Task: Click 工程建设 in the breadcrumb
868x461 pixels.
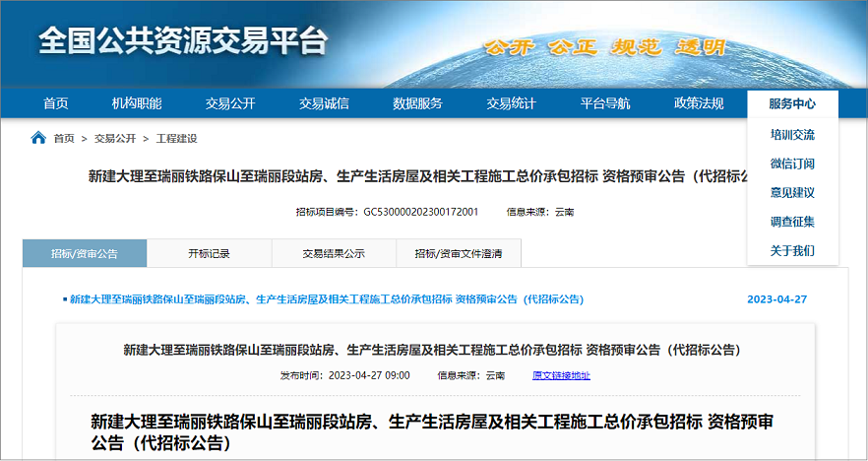Action: pyautogui.click(x=176, y=139)
